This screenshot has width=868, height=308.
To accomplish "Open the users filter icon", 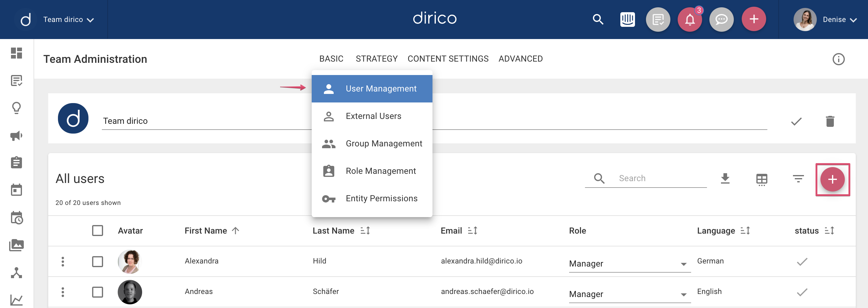I will coord(798,179).
